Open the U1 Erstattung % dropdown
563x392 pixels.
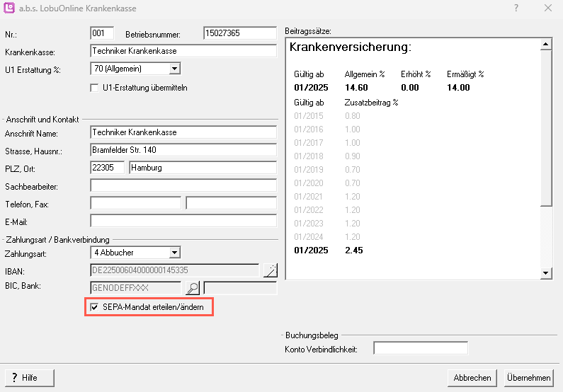tap(175, 69)
